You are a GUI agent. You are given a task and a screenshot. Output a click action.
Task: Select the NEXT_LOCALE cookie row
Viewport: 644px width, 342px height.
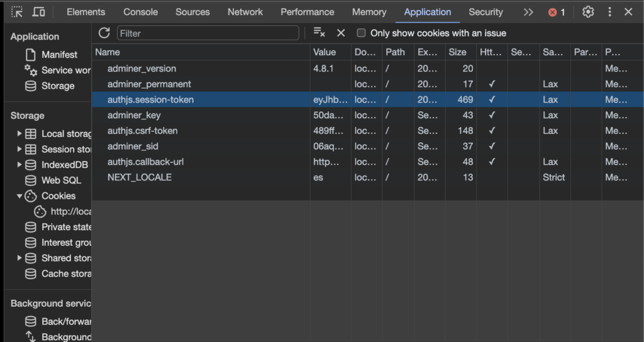tap(367, 177)
